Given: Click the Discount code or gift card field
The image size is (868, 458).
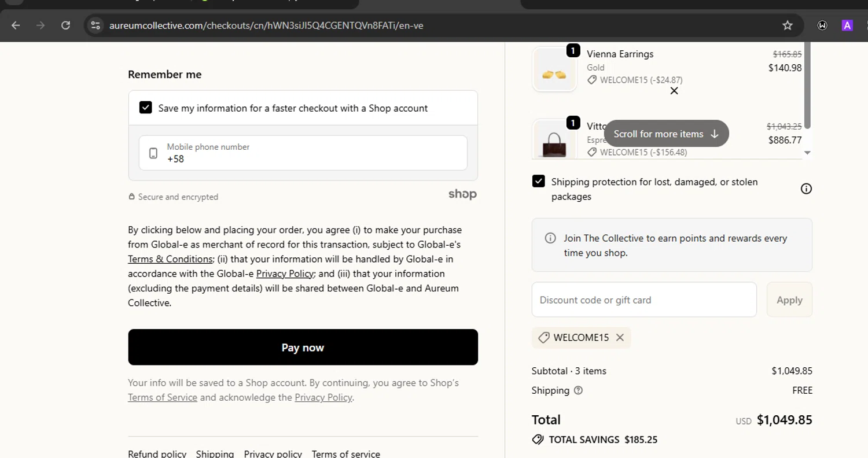Looking at the screenshot, I should [x=644, y=300].
